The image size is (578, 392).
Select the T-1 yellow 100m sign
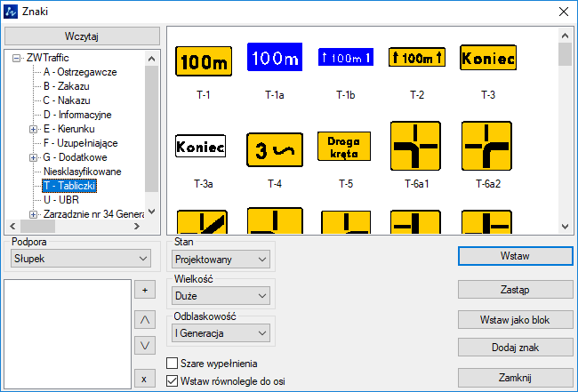pyautogui.click(x=204, y=61)
